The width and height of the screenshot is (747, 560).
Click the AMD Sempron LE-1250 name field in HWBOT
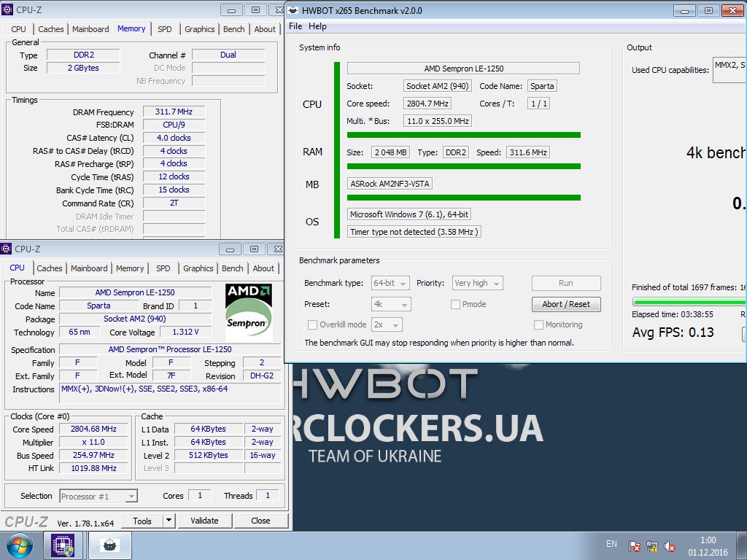[x=463, y=69]
